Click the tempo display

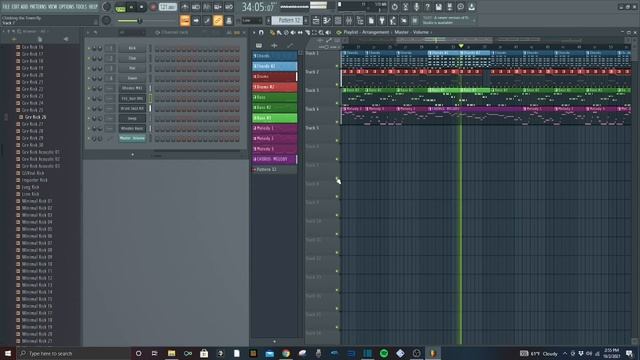(x=168, y=7)
